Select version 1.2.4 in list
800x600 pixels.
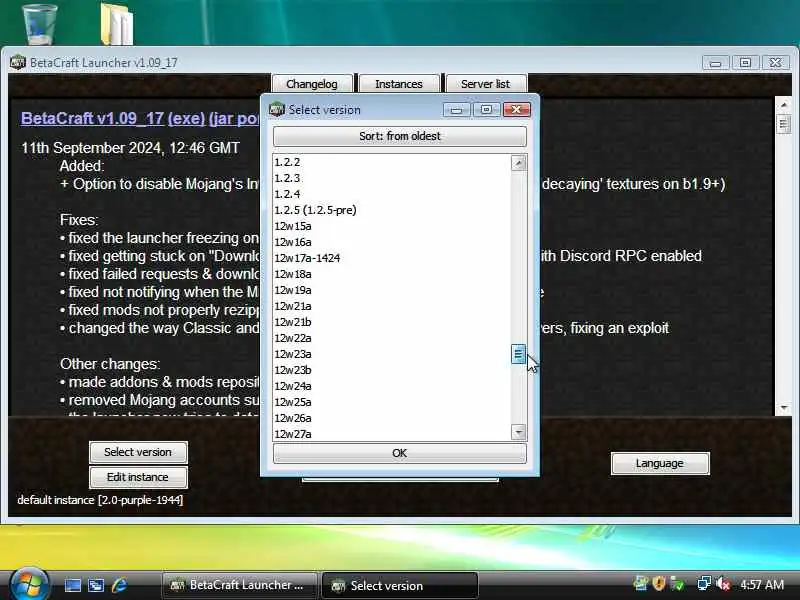coord(392,194)
